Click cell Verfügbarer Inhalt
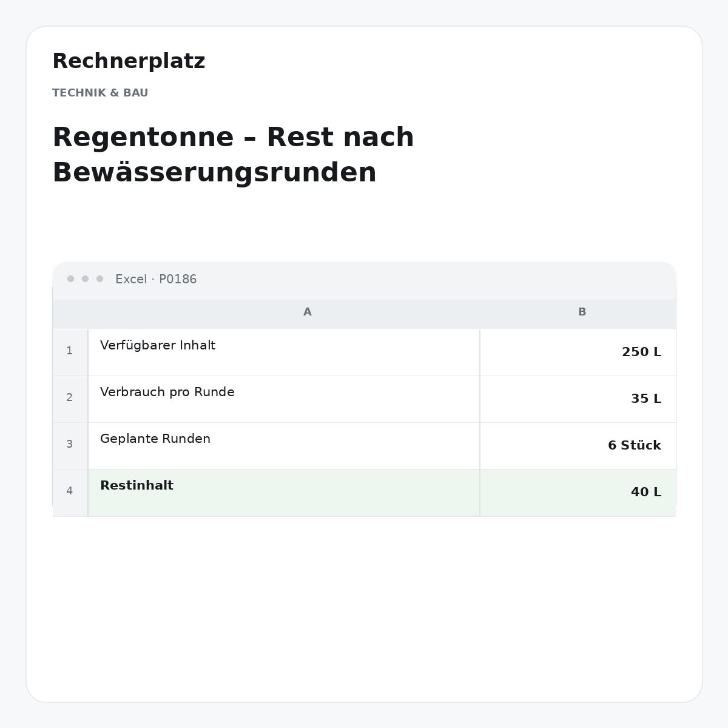The image size is (728, 728). coord(284,352)
